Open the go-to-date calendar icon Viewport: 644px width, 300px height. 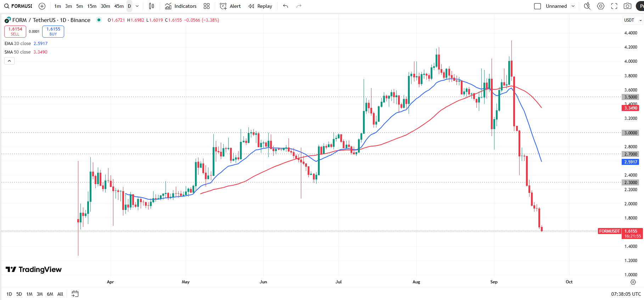pyautogui.click(x=75, y=294)
